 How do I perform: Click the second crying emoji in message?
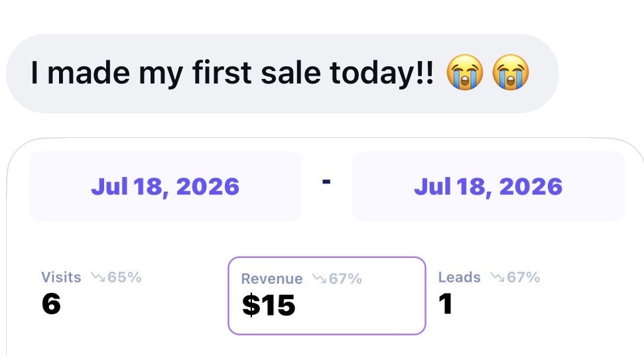pos(511,72)
